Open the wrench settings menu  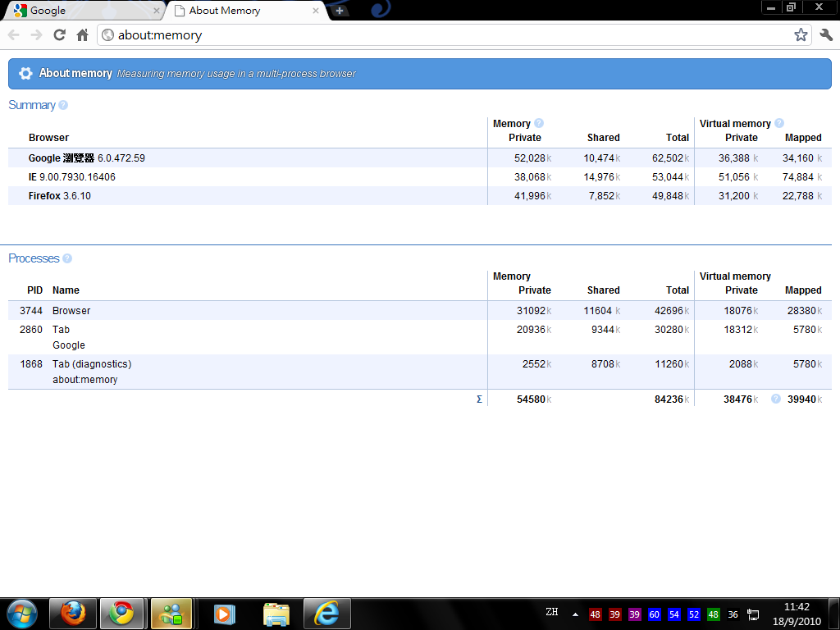click(x=825, y=34)
